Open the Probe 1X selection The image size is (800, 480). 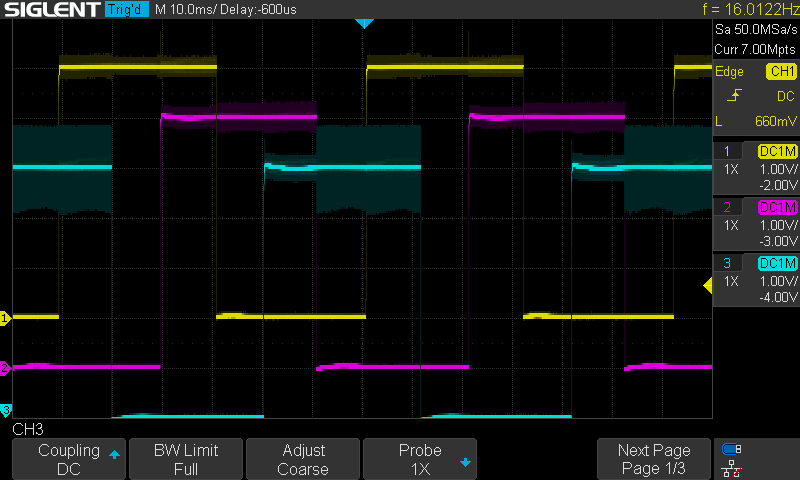(420, 459)
